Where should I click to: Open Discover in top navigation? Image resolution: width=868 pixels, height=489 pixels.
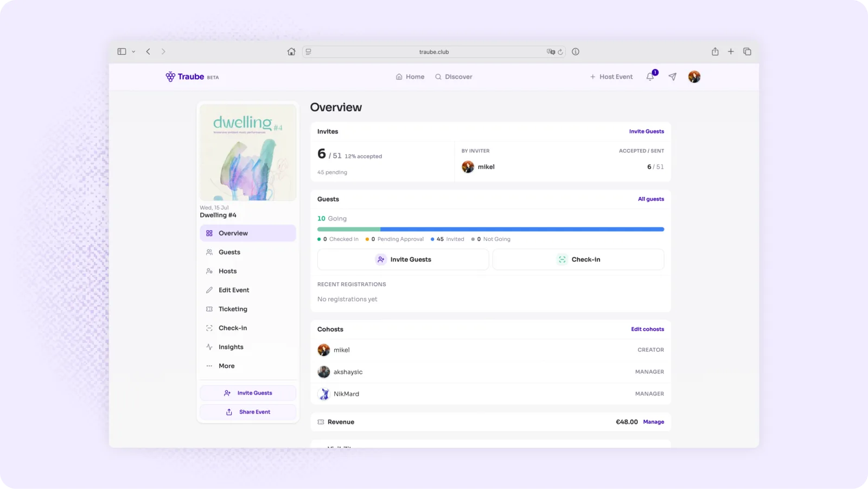pyautogui.click(x=454, y=77)
